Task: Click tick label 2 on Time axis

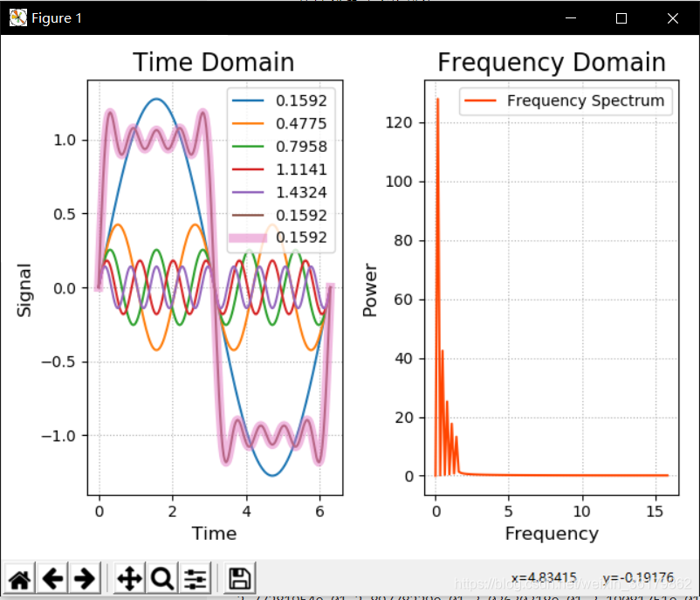Action: [x=173, y=512]
